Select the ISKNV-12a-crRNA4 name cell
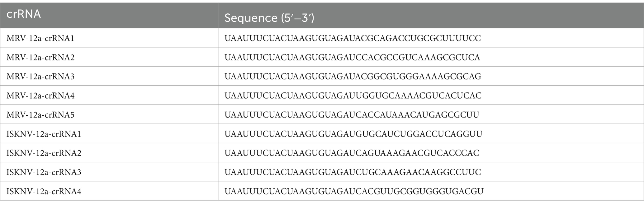The width and height of the screenshot is (644, 206). (x=109, y=191)
